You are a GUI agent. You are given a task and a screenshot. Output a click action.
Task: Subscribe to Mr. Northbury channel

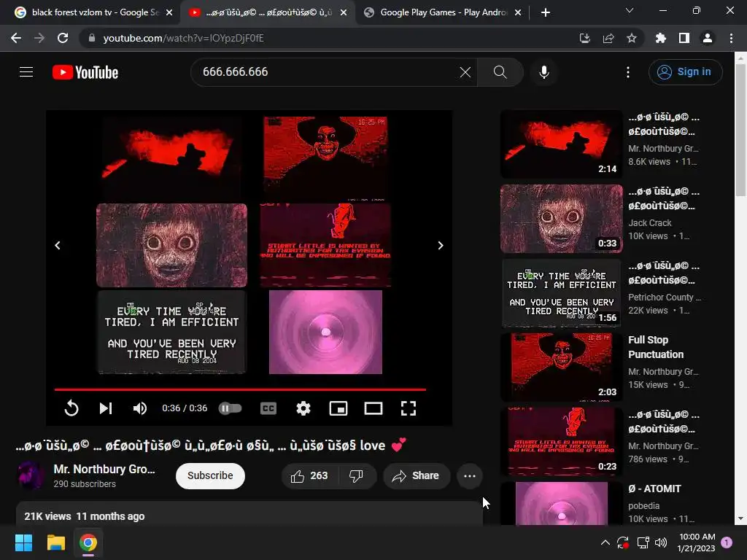[210, 475]
